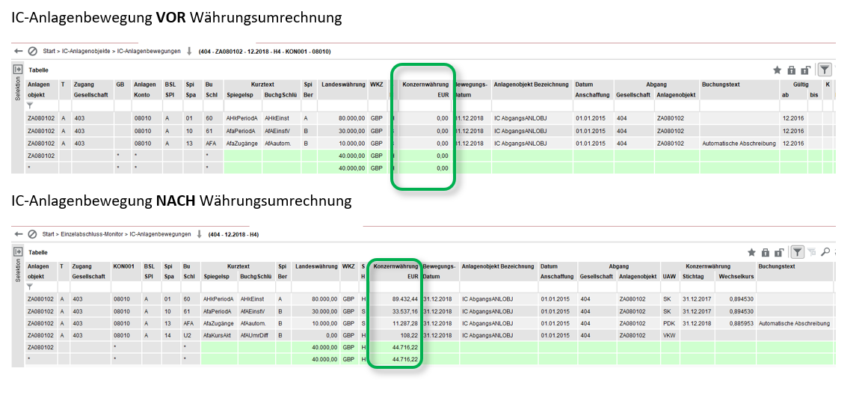
Task: Select cell 33.537,16 in the NACH table
Action: coord(395,310)
